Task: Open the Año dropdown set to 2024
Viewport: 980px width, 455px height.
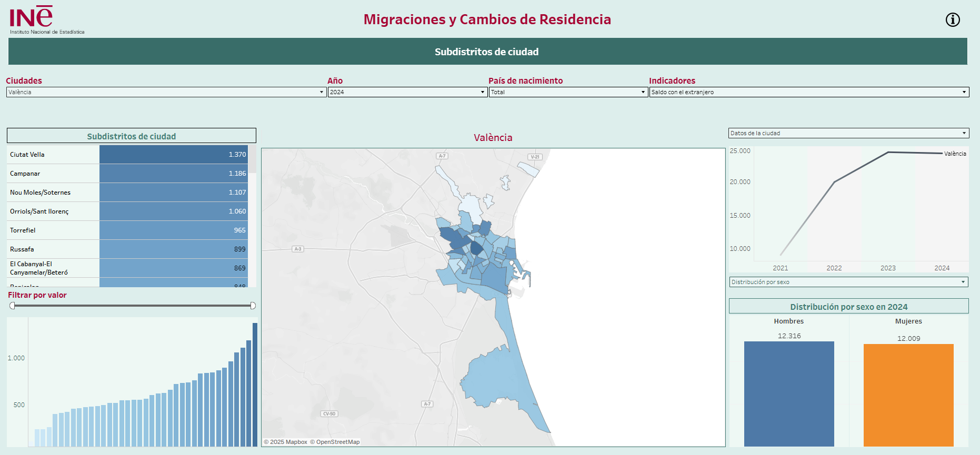Action: click(x=407, y=92)
